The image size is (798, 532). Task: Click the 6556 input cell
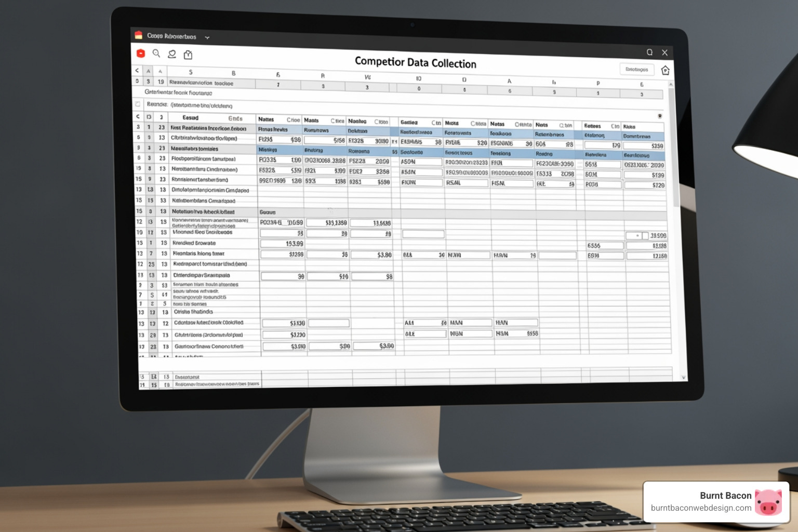(x=605, y=246)
